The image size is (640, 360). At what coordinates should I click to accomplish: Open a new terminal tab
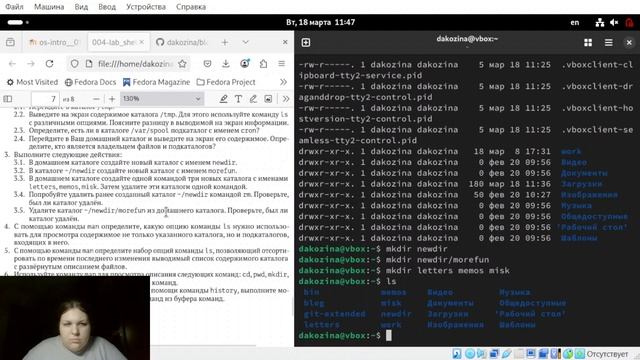click(x=306, y=42)
